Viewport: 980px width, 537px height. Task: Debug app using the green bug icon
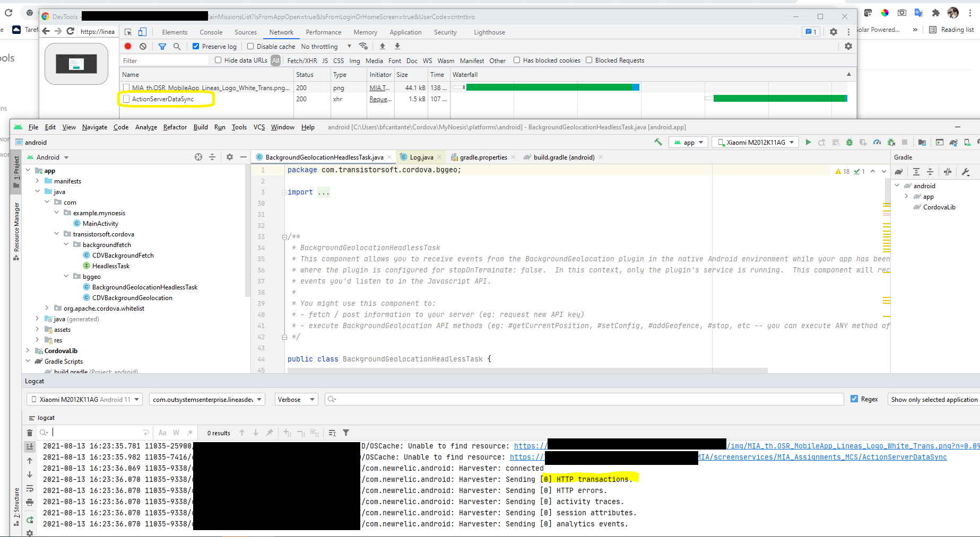[x=849, y=142]
